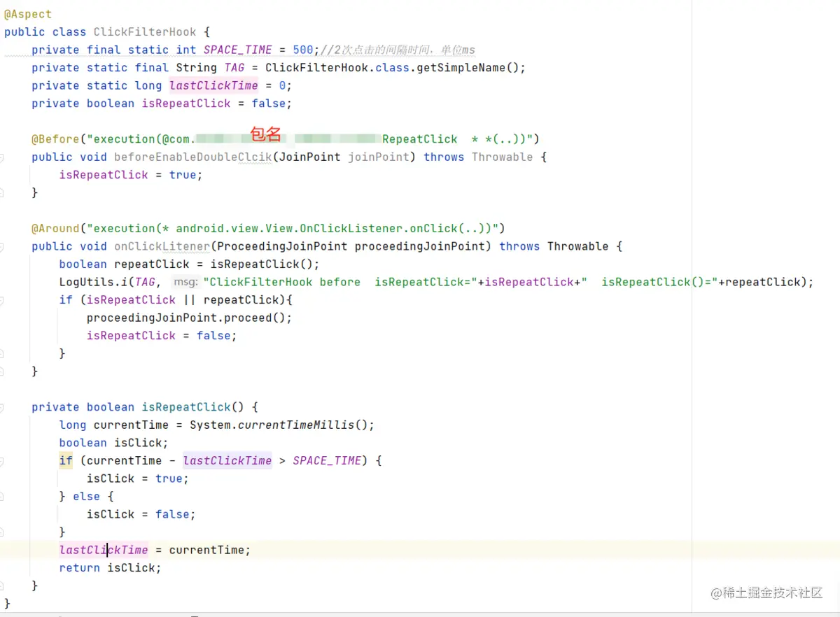Click the Chinese comment after SPACE_TIME = 500
840x617 pixels.
(x=398, y=50)
